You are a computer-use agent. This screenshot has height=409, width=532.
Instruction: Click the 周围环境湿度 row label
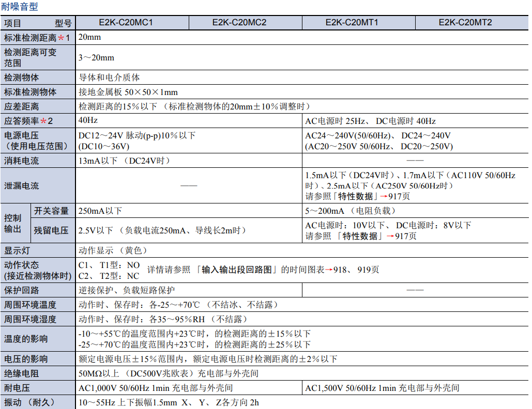30,319
